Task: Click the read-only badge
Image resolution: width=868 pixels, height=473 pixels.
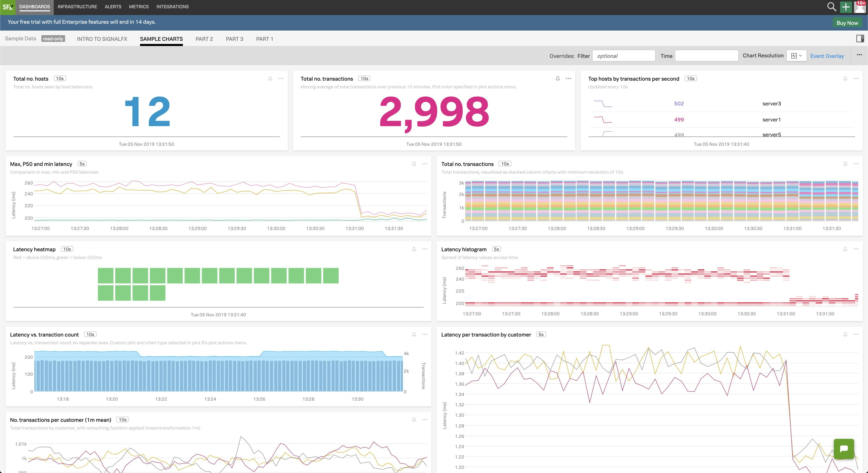Action: [x=53, y=39]
